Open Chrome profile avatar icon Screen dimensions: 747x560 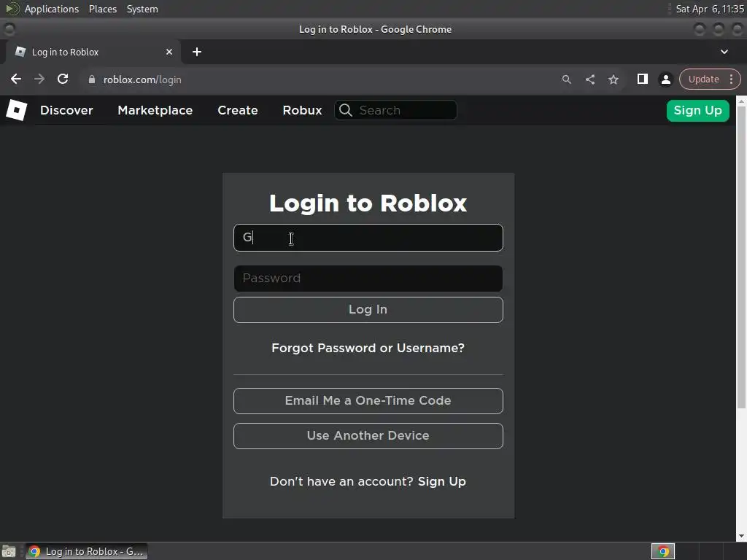pos(665,79)
